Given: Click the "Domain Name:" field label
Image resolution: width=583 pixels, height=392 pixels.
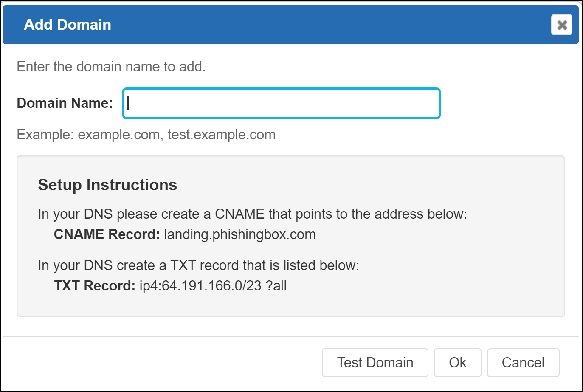Looking at the screenshot, I should tap(65, 103).
